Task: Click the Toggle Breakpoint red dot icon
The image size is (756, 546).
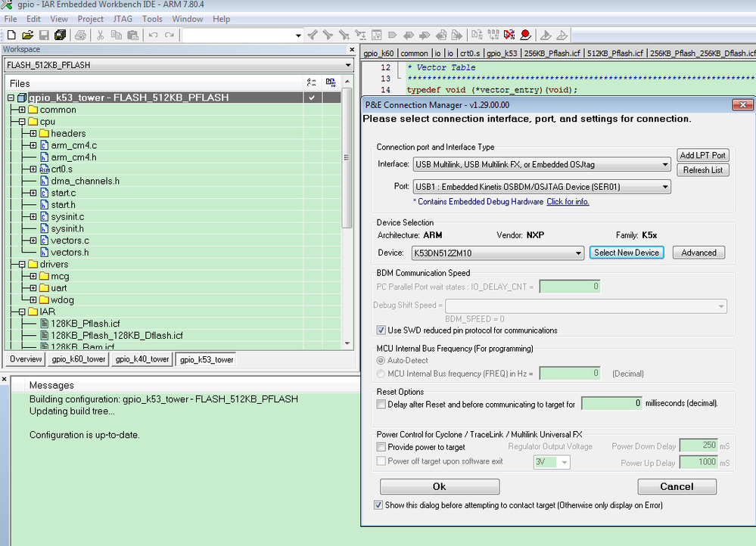Action: (x=525, y=36)
